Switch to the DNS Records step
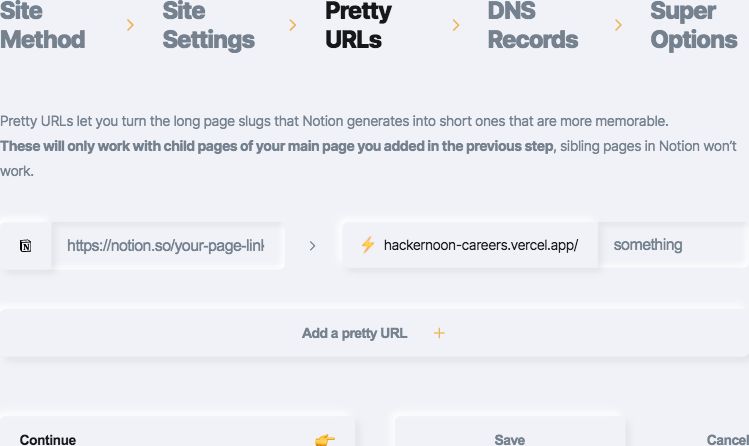 click(x=532, y=25)
